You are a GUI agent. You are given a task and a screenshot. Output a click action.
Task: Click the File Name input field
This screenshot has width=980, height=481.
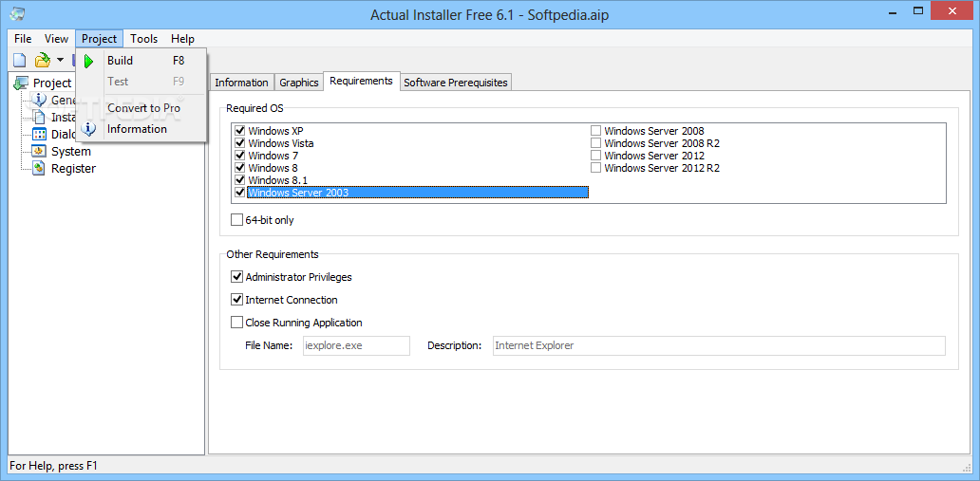click(x=355, y=345)
